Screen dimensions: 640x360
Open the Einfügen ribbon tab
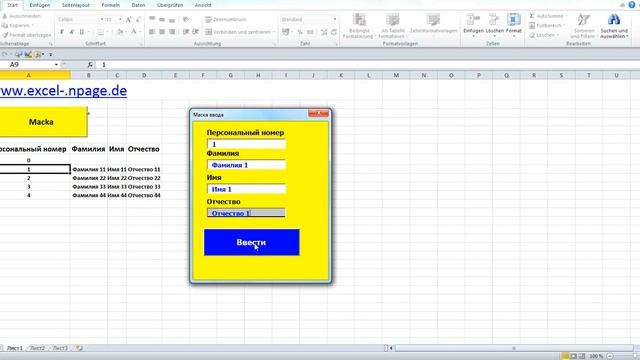[x=40, y=5]
